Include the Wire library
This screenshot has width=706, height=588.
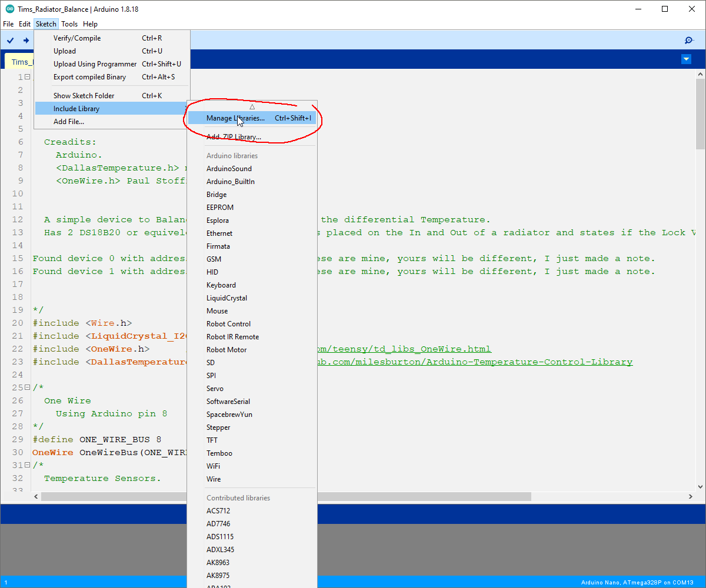click(252, 479)
